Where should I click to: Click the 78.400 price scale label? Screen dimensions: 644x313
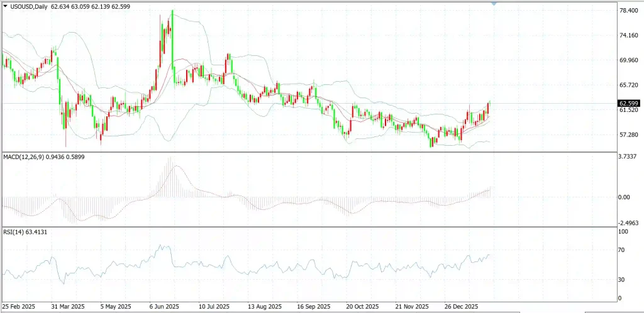point(628,10)
